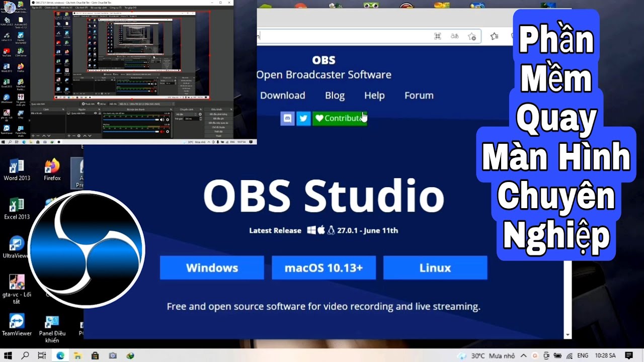Open the Twitter icon on OBS website
644x362 pixels.
(303, 119)
